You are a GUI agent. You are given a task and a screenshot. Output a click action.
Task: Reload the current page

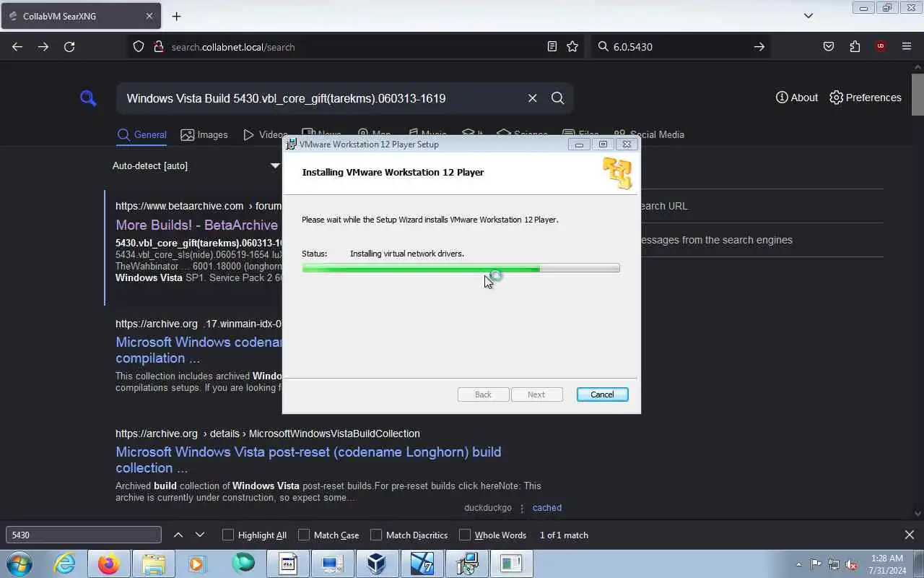pyautogui.click(x=69, y=47)
